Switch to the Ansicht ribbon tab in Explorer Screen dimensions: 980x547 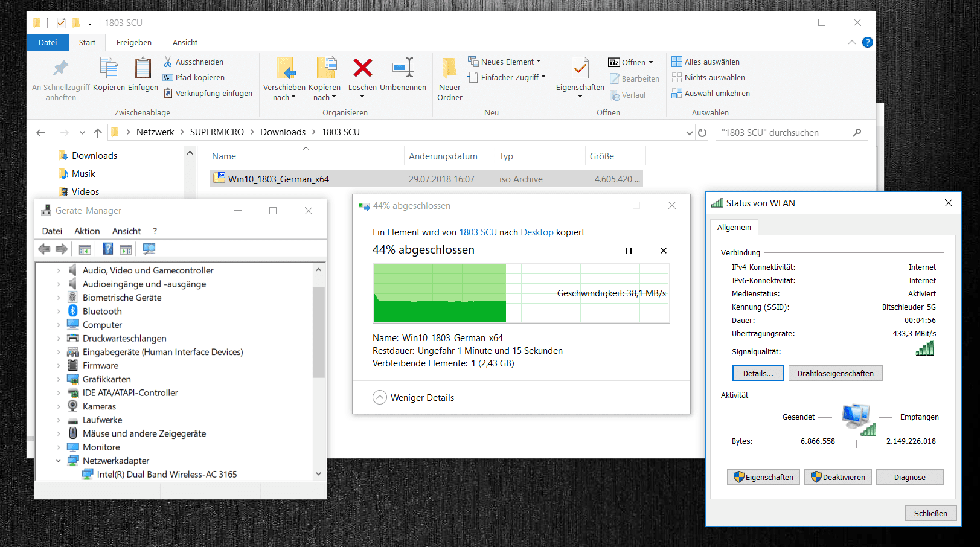pyautogui.click(x=185, y=42)
